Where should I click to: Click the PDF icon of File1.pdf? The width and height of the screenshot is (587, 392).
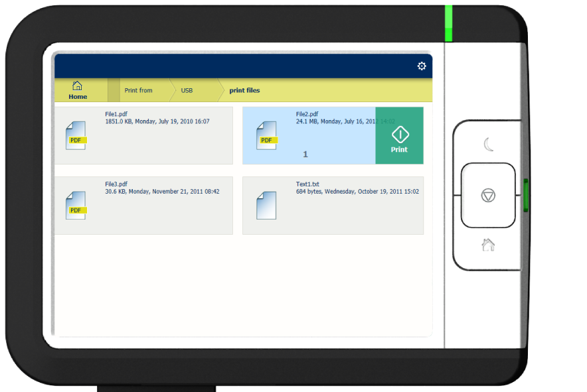76,136
